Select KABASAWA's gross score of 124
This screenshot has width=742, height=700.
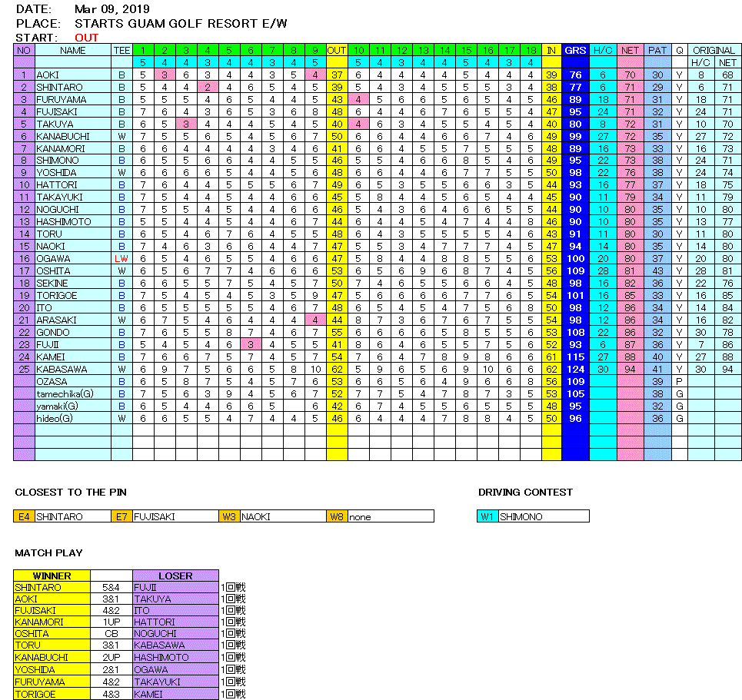tap(575, 370)
